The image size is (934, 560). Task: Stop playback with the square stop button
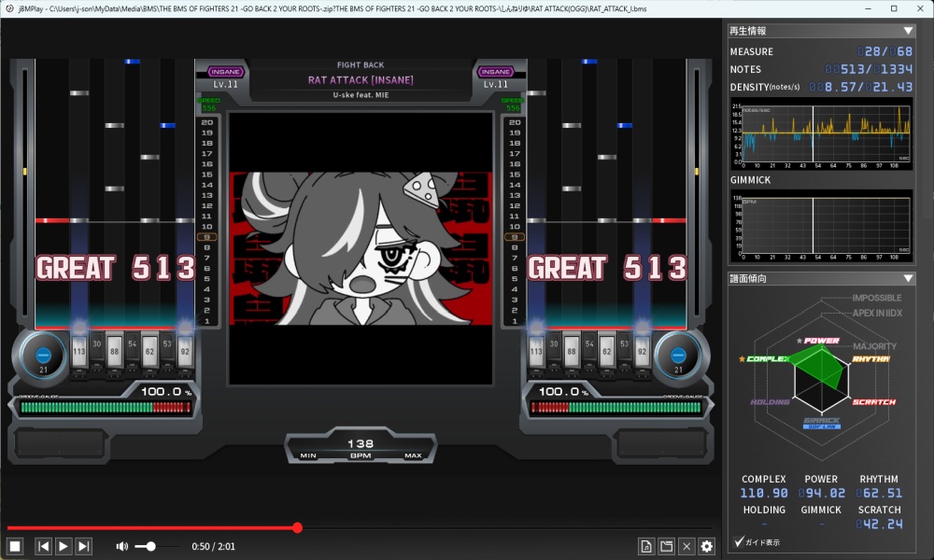(15, 546)
